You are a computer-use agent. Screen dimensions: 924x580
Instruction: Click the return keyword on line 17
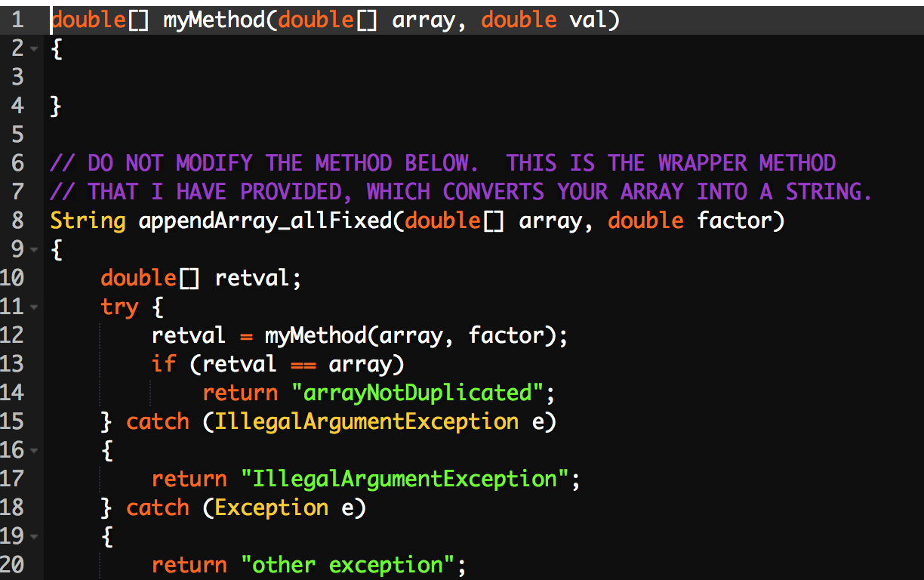(189, 479)
